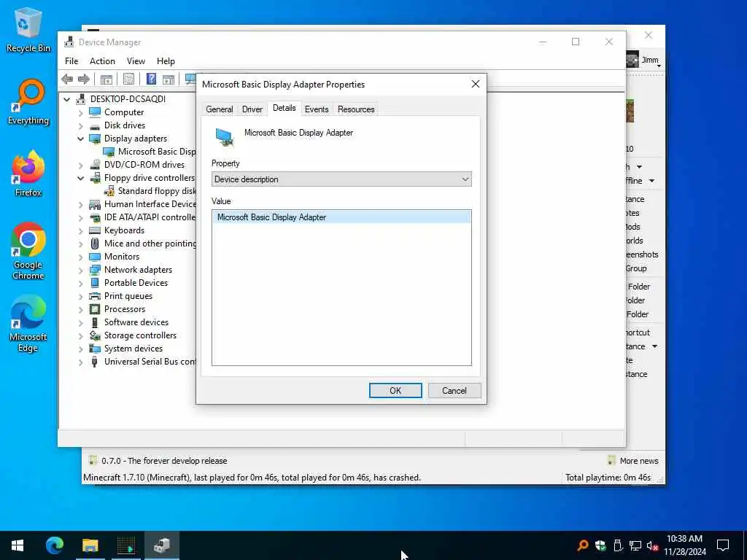Expand the Universal Serial Bus controllers category

[80, 362]
